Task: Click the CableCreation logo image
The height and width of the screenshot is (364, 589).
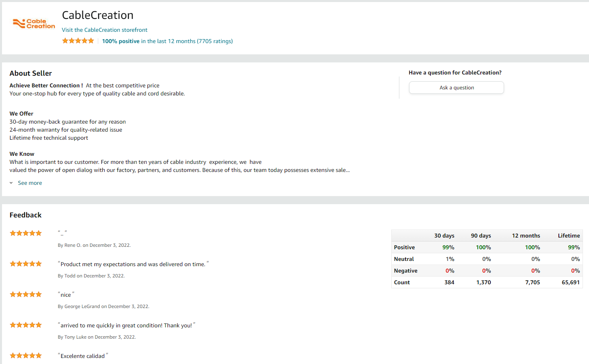Action: pos(34,24)
